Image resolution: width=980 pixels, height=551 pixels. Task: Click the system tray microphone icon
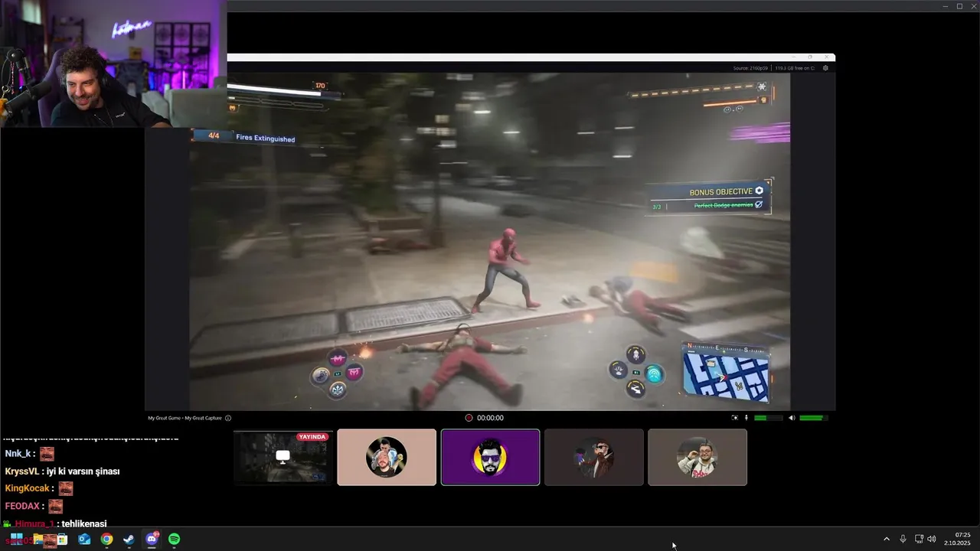[x=903, y=540]
